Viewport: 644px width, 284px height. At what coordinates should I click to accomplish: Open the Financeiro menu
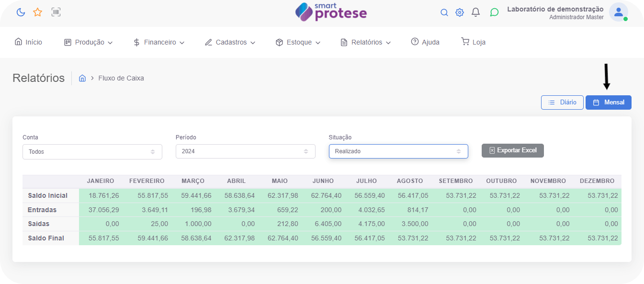click(158, 42)
